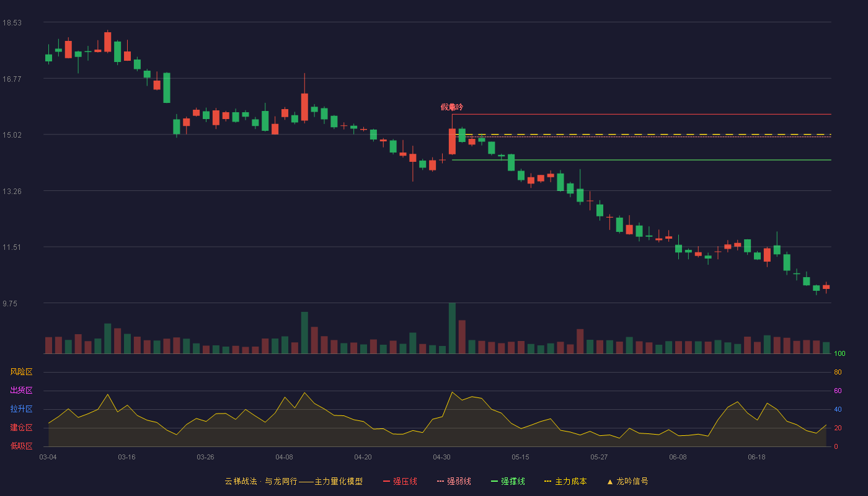The image size is (868, 496).
Task: Click the 03-16 date label
Action: point(127,457)
